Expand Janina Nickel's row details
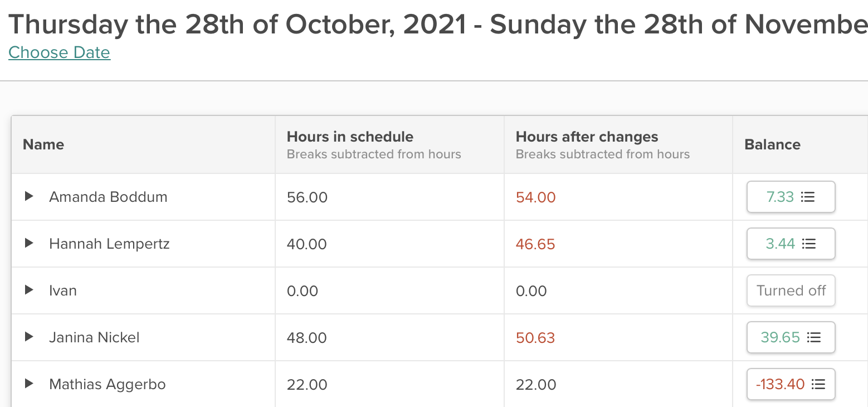This screenshot has width=868, height=407. pos(29,337)
